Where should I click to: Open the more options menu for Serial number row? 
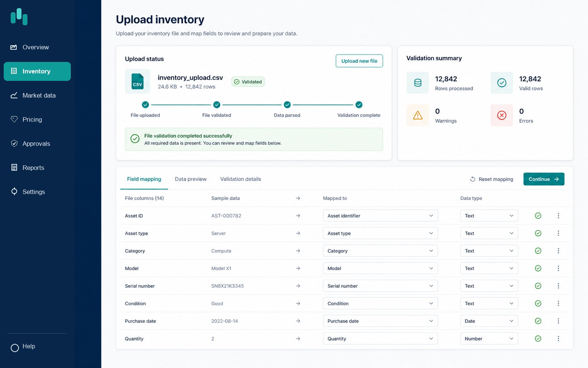(x=558, y=286)
